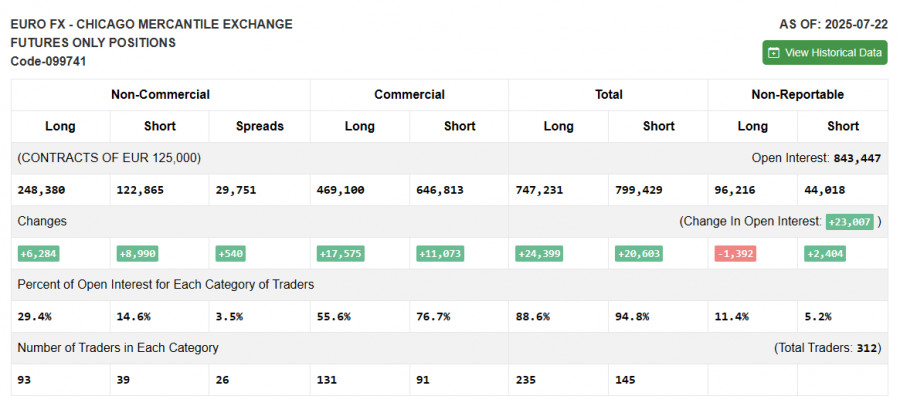Click the spreads value 29,751

point(236,190)
